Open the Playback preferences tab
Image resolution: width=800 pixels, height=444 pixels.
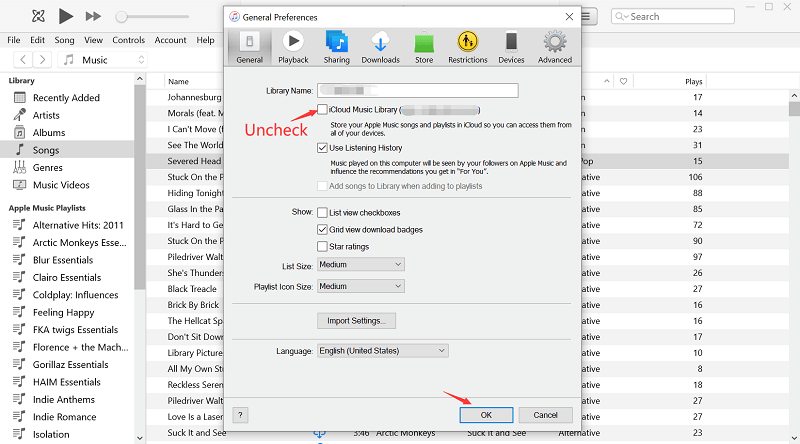click(293, 47)
